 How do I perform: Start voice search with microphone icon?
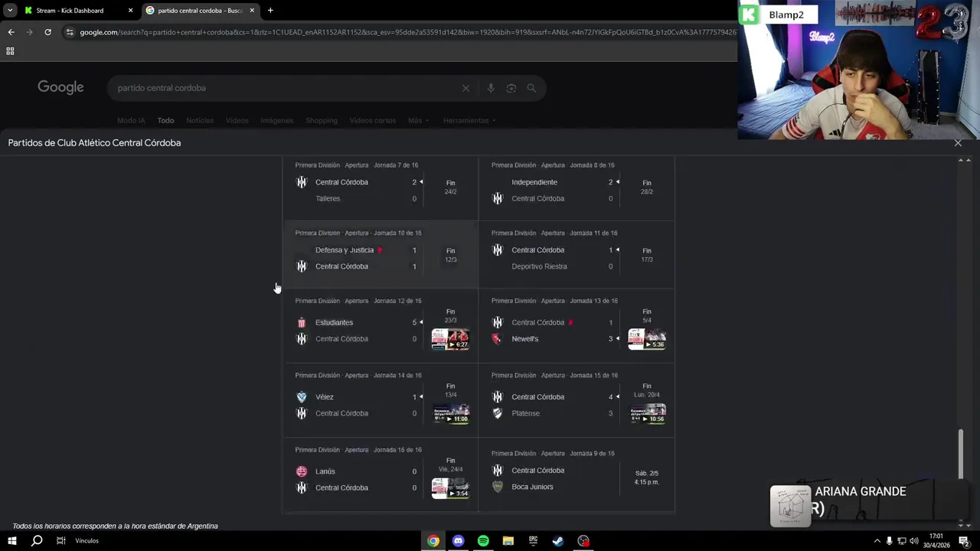[491, 88]
